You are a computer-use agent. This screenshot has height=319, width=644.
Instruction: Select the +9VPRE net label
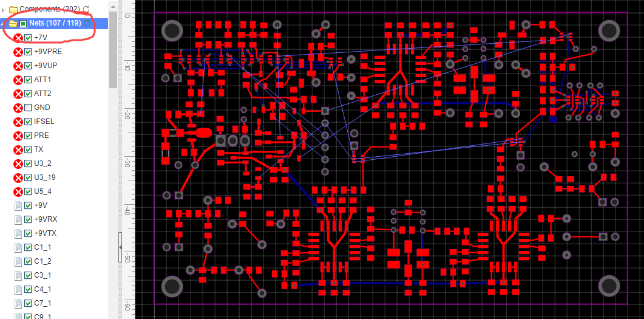[x=48, y=52]
